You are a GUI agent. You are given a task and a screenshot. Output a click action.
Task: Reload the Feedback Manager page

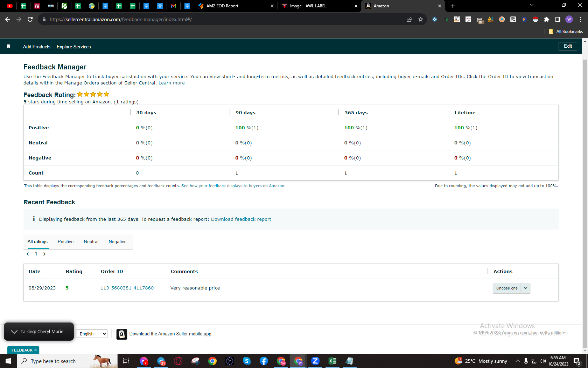[x=30, y=19]
